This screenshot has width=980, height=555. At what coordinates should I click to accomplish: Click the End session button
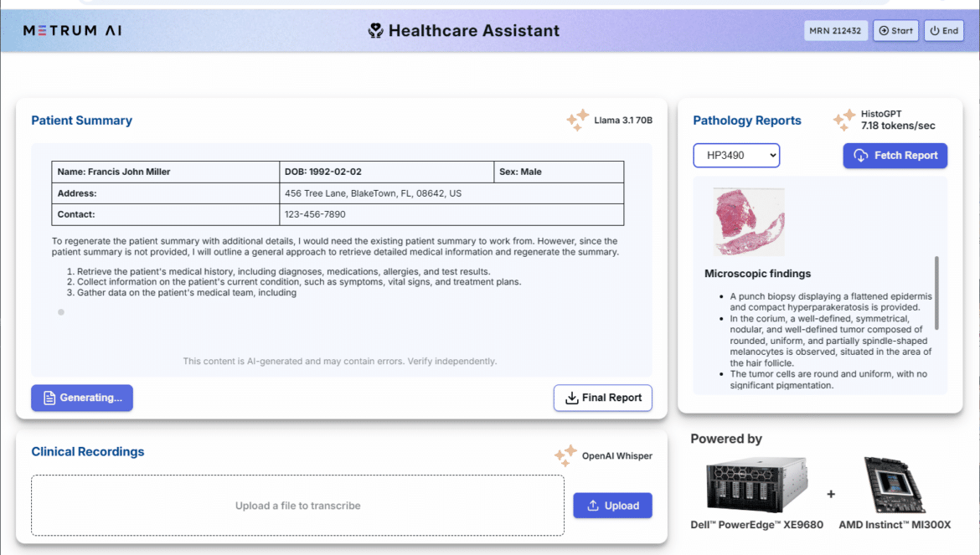tap(944, 31)
